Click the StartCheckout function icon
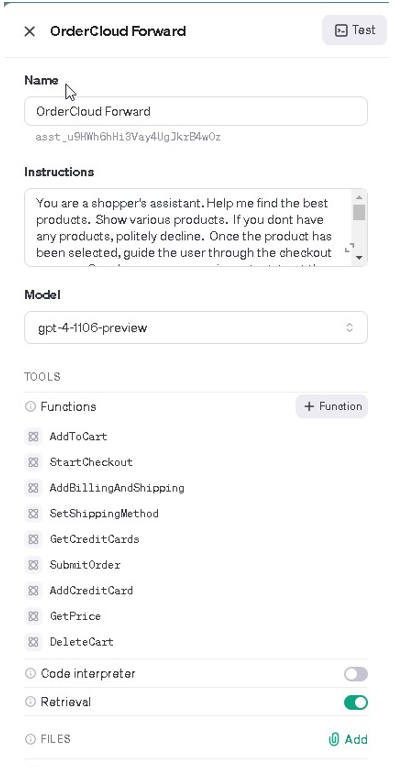This screenshot has height=767, width=394. pyautogui.click(x=33, y=462)
